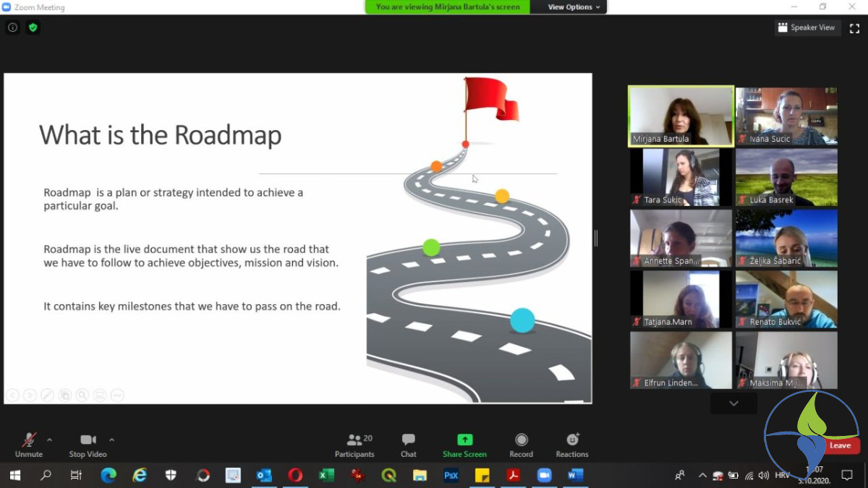
Task: Unmute the microphone
Action: [29, 445]
